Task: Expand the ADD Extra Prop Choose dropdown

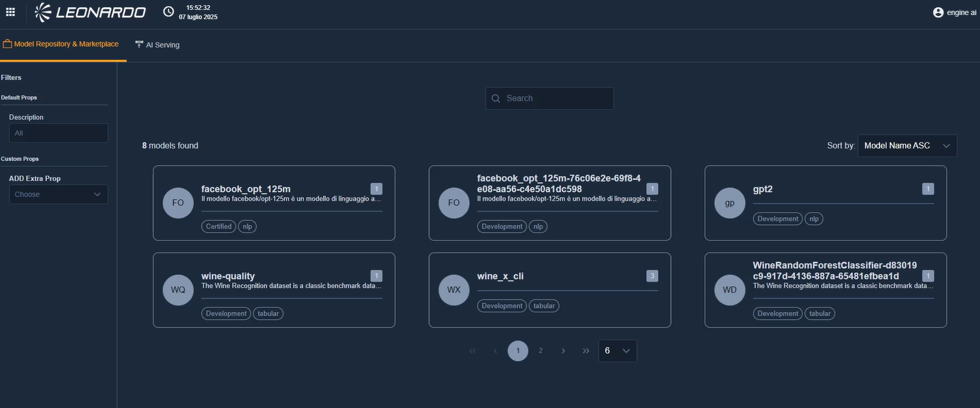Action: (x=58, y=194)
